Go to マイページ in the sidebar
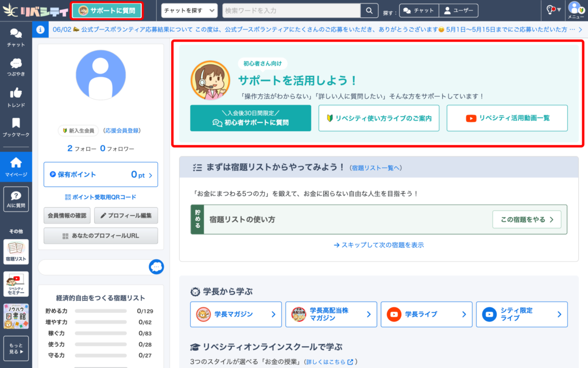 click(16, 166)
